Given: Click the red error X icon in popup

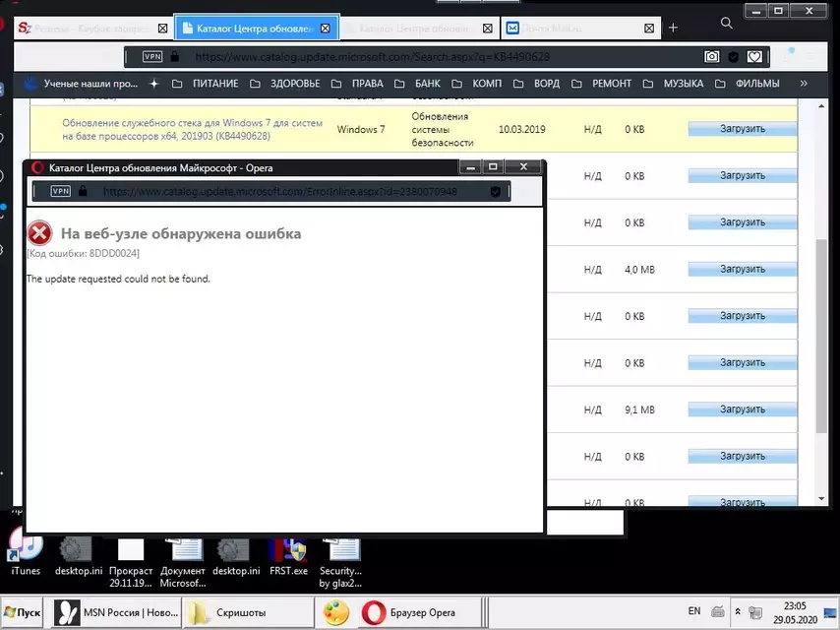Looking at the screenshot, I should (x=39, y=233).
